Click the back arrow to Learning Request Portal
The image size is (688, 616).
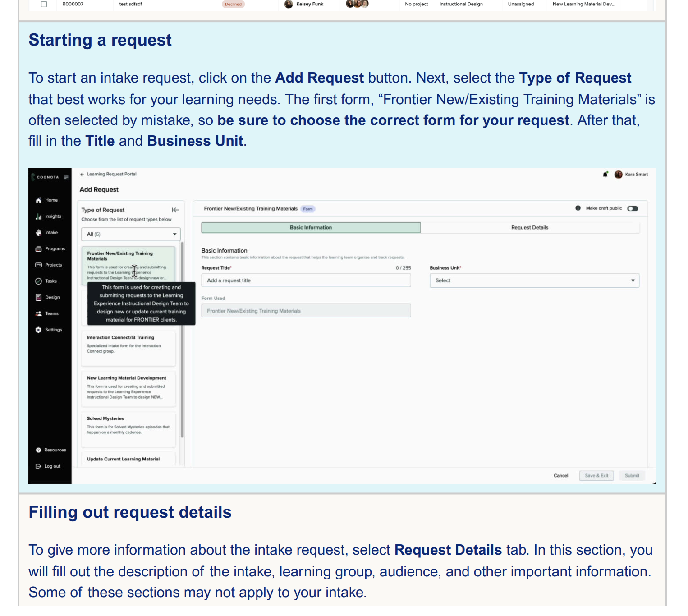[x=82, y=174]
